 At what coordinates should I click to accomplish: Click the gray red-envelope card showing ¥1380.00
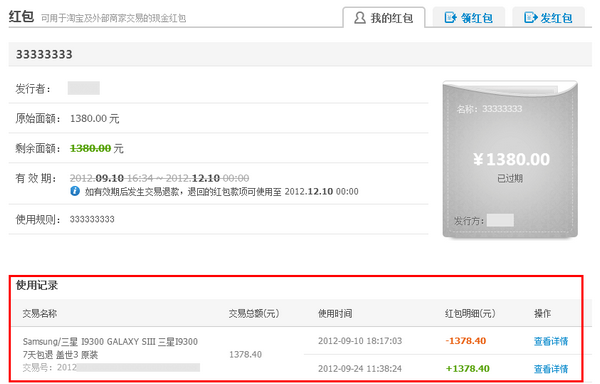(510, 159)
